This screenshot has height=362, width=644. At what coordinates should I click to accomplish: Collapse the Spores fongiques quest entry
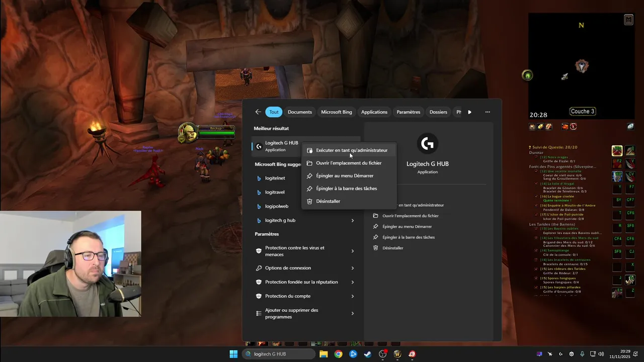[537, 278]
